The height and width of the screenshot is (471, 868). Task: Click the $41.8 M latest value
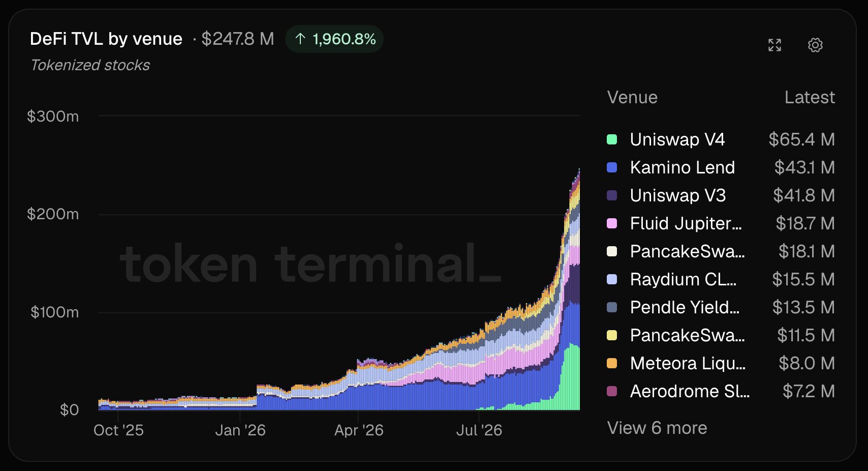804,195
